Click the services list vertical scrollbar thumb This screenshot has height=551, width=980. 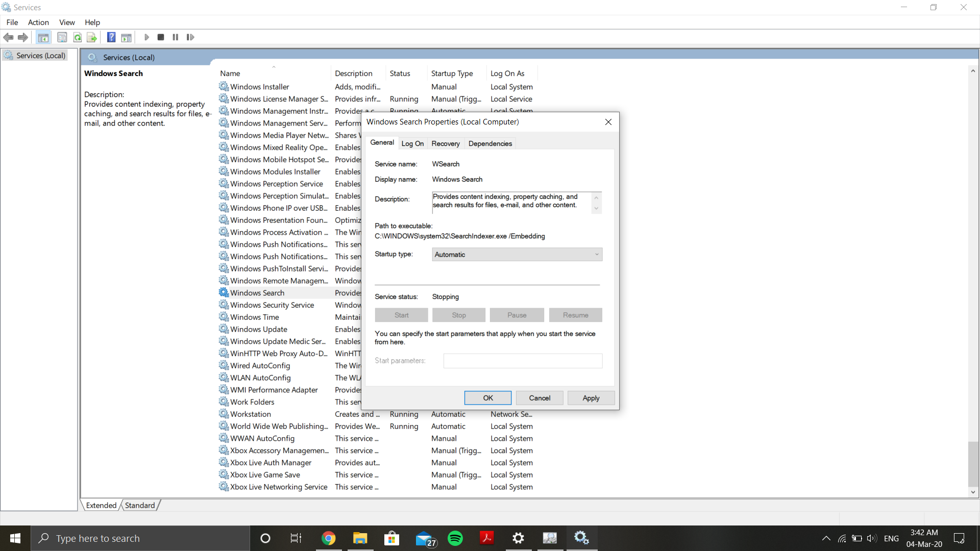[973, 464]
